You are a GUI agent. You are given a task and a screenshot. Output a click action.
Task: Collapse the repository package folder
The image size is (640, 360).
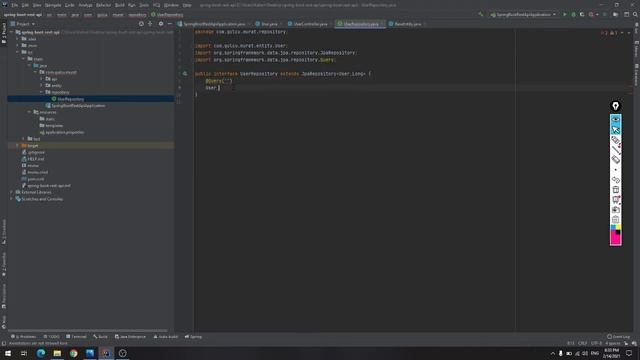[x=42, y=92]
